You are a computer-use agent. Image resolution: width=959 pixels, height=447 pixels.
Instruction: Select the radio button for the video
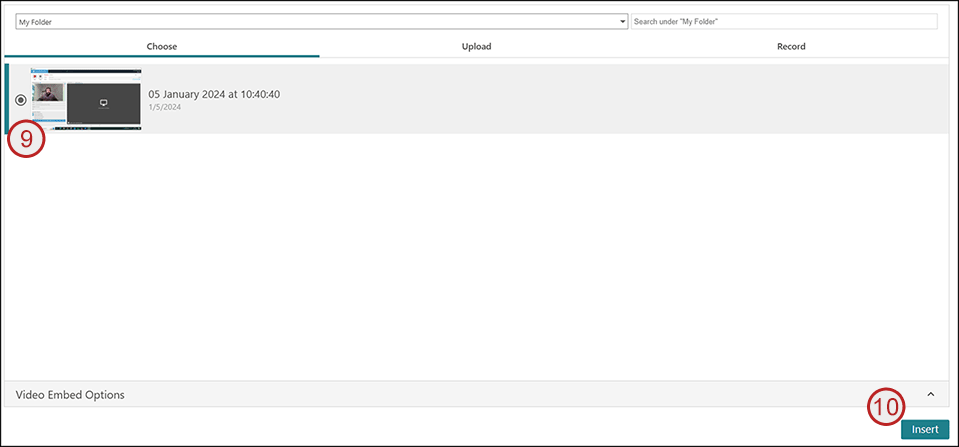pos(21,100)
